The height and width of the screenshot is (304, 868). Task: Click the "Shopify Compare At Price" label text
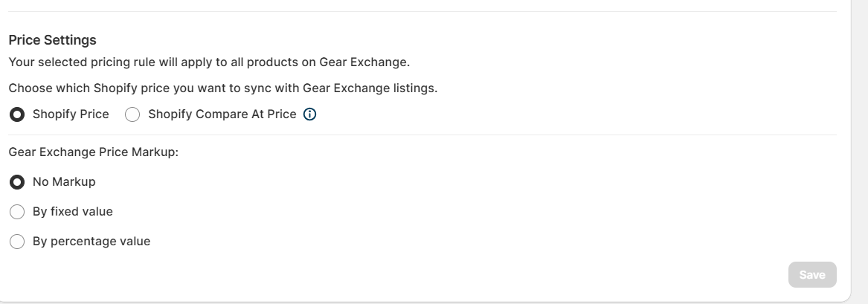point(222,114)
